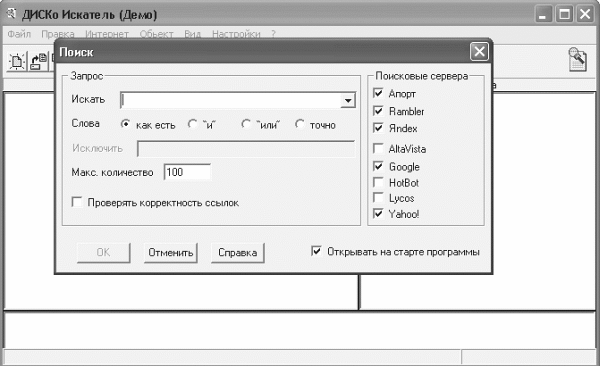
Task: Click the search document icon at right
Action: click(x=577, y=59)
